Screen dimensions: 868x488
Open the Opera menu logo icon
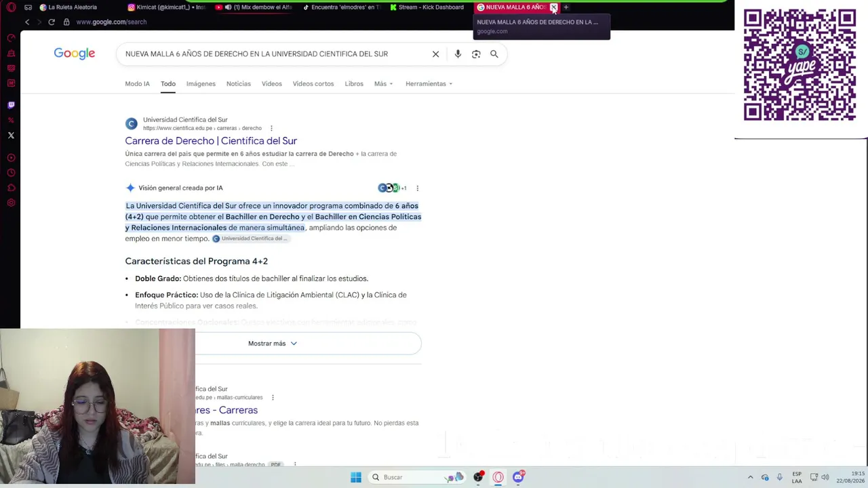11,7
